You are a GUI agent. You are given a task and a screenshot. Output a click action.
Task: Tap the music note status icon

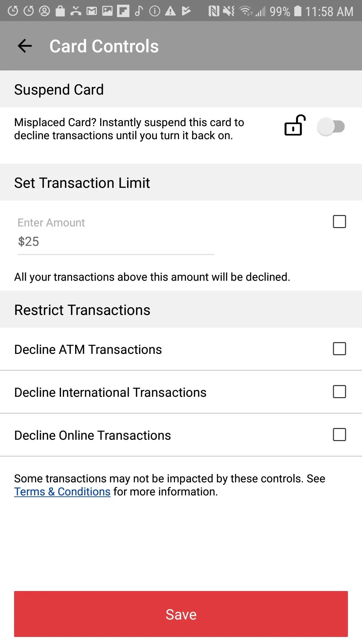point(139,11)
